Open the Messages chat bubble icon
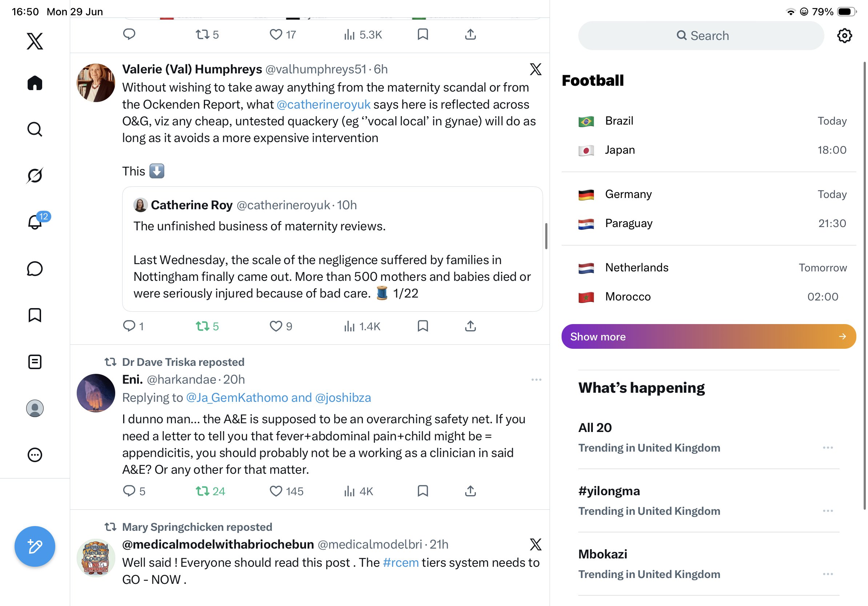 pyautogui.click(x=35, y=268)
